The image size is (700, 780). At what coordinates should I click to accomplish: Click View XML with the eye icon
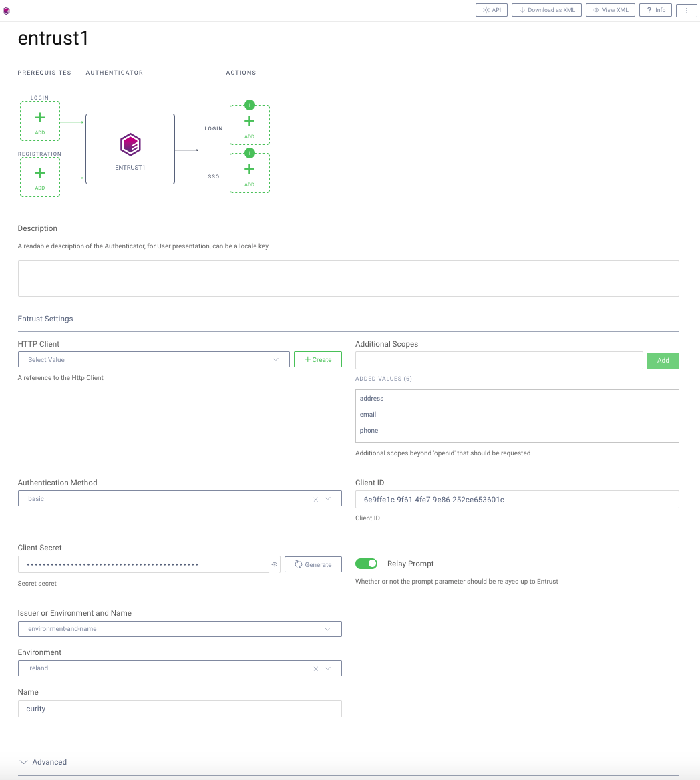point(610,10)
